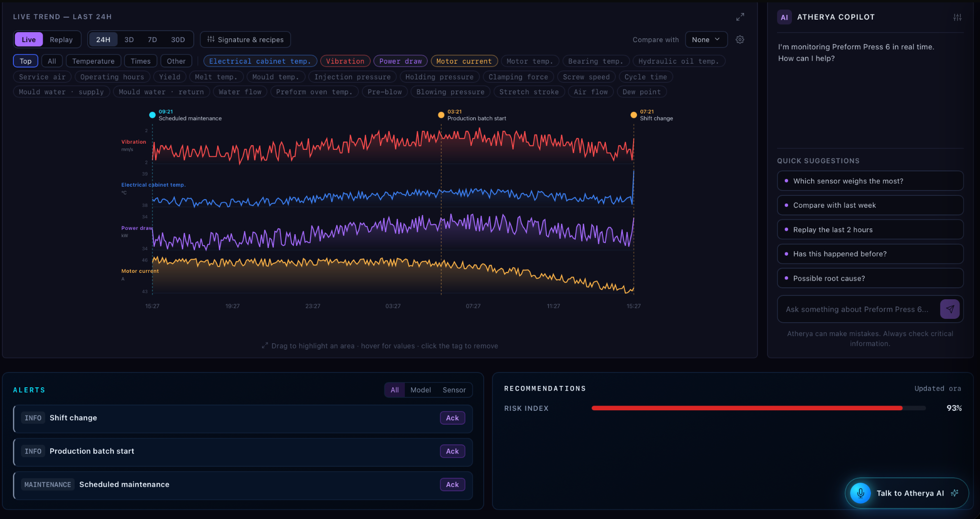
Task: Click the microphone icon in Talk to Atherya
Action: coord(860,493)
